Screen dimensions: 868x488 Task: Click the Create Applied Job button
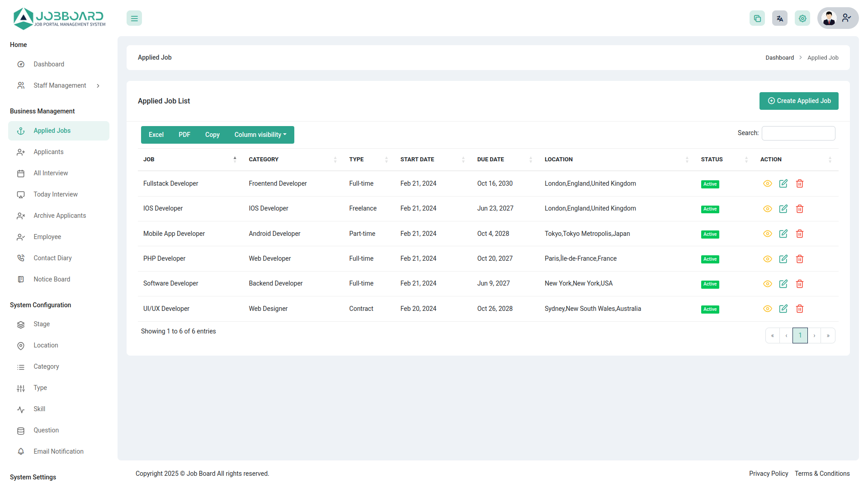tap(798, 101)
